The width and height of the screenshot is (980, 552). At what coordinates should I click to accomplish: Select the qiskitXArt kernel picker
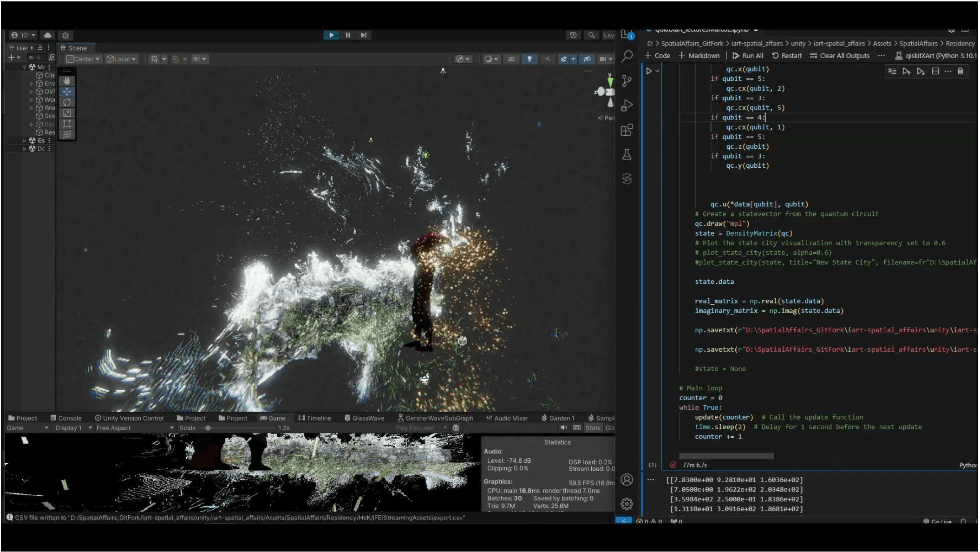(936, 56)
